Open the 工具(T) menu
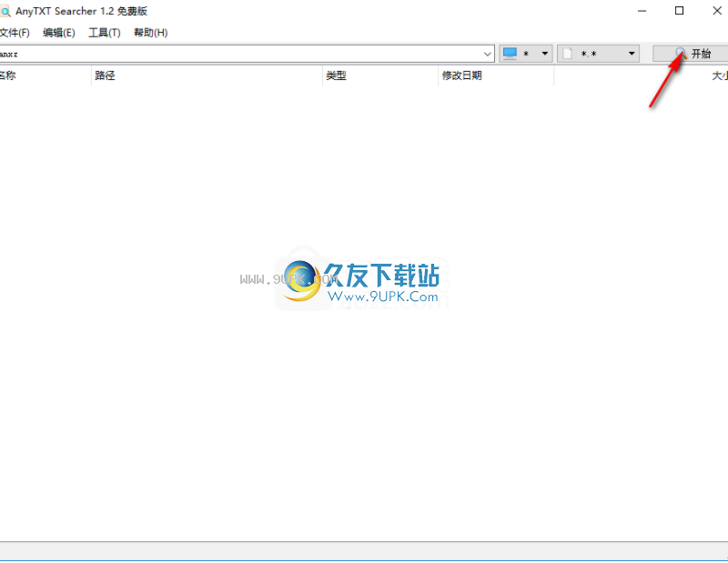The width and height of the screenshot is (728, 563). (x=105, y=33)
